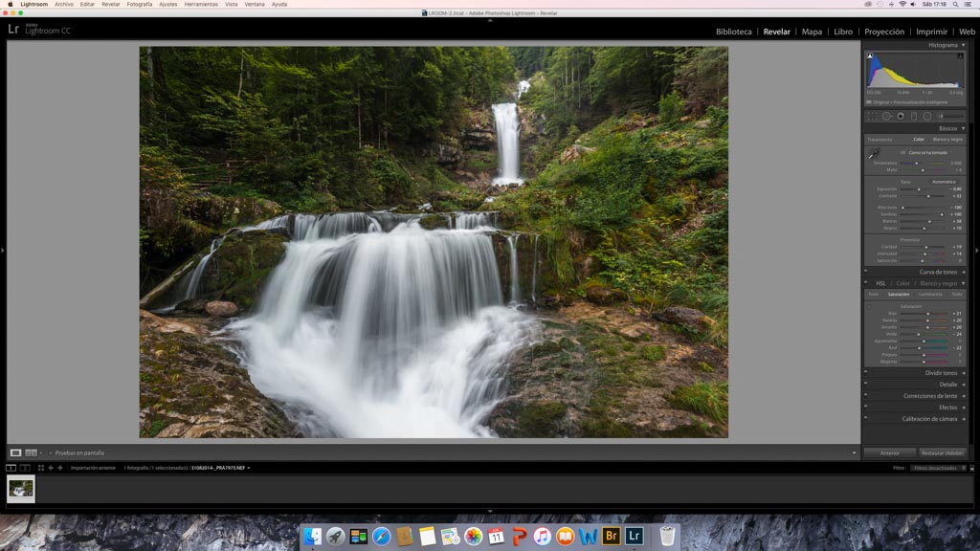Choose the graduated filter tool
Image resolution: width=980 pixels, height=551 pixels.
coord(914,117)
